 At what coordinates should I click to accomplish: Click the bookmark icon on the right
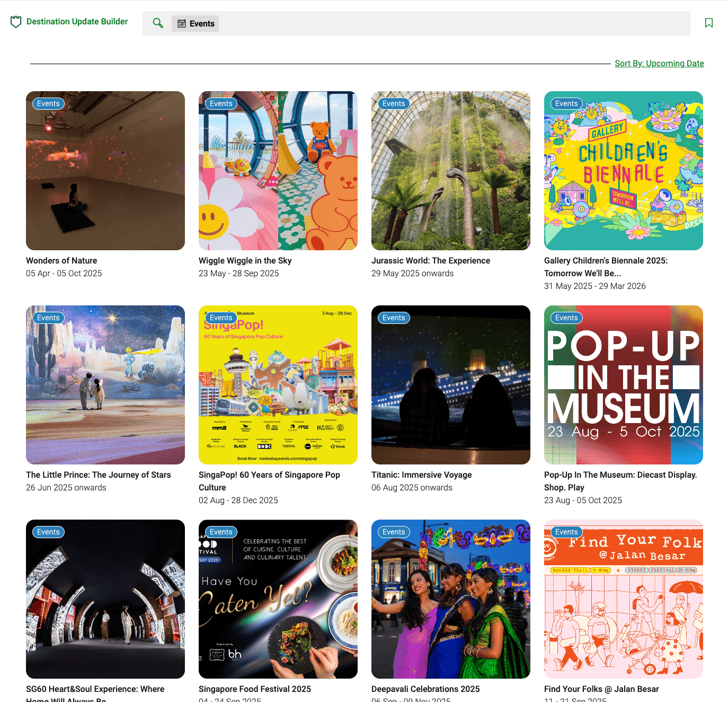[x=709, y=23]
